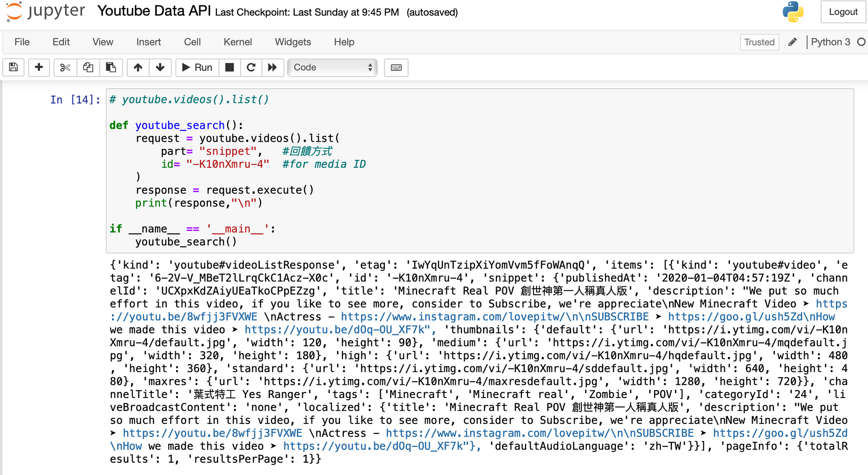868x475 pixels.
Task: Click the Trusted notebook indicator
Action: pos(759,42)
